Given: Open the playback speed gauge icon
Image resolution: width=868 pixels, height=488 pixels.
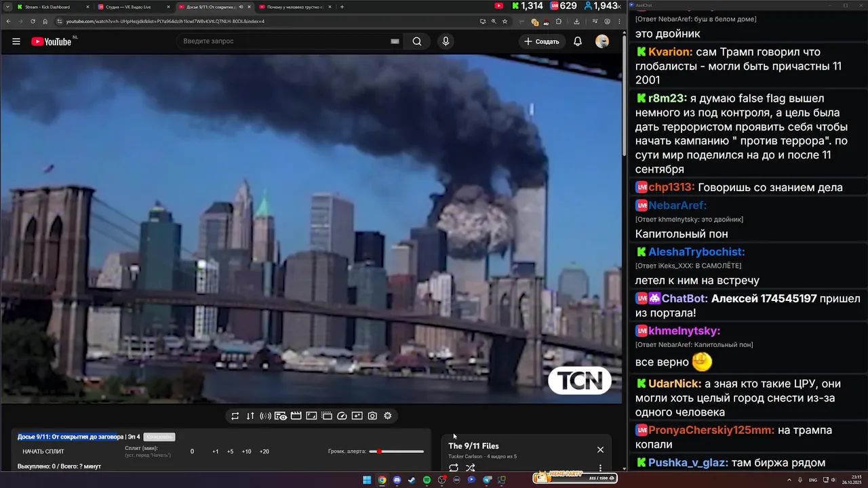Looking at the screenshot, I should (x=342, y=416).
